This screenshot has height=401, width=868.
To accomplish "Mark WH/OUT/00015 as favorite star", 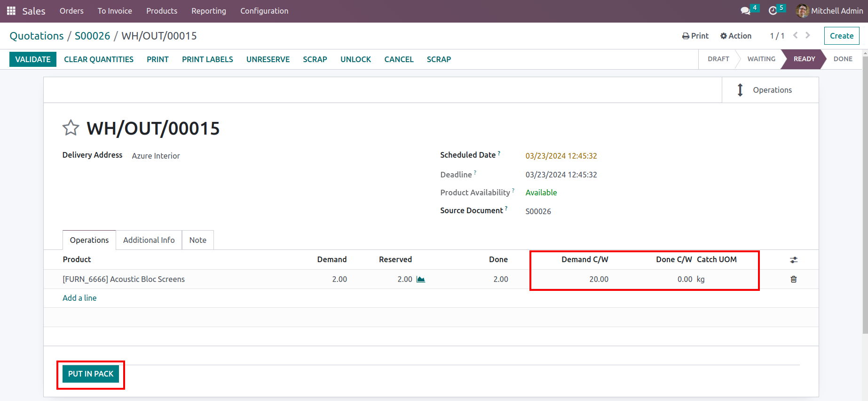I will click(x=71, y=128).
